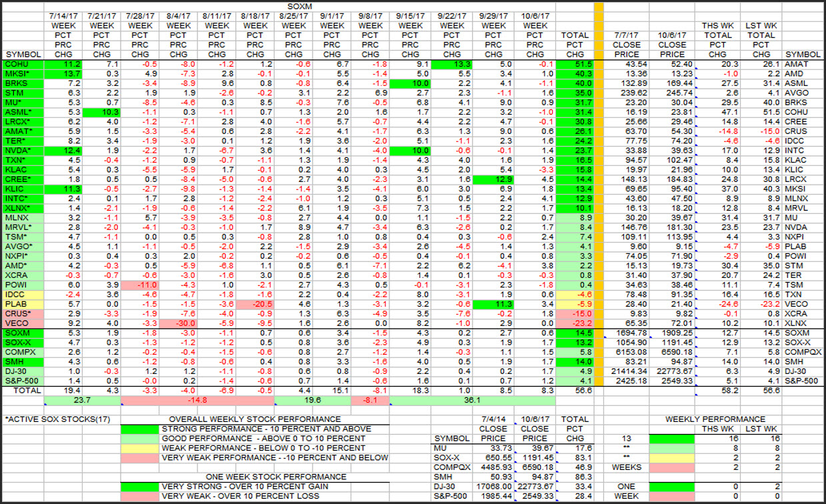Viewport: 826px width, 504px height.
Task: Click the dark green swatch beside STRONG PERFORMANCE
Action: click(141, 429)
